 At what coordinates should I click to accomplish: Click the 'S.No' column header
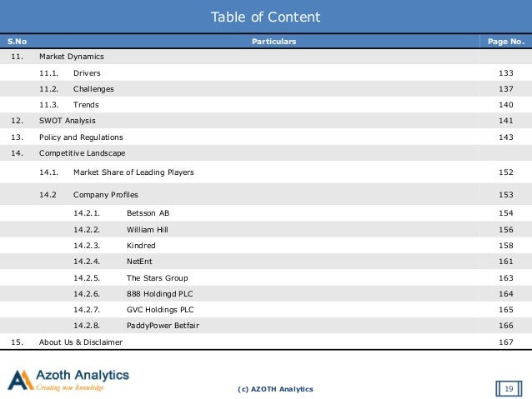pyautogui.click(x=17, y=42)
